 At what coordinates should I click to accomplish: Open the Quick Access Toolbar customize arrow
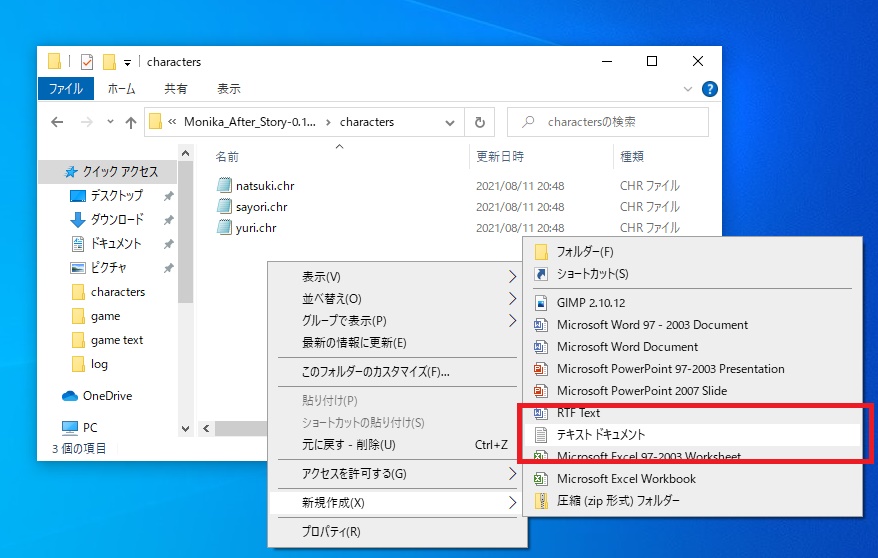[128, 63]
